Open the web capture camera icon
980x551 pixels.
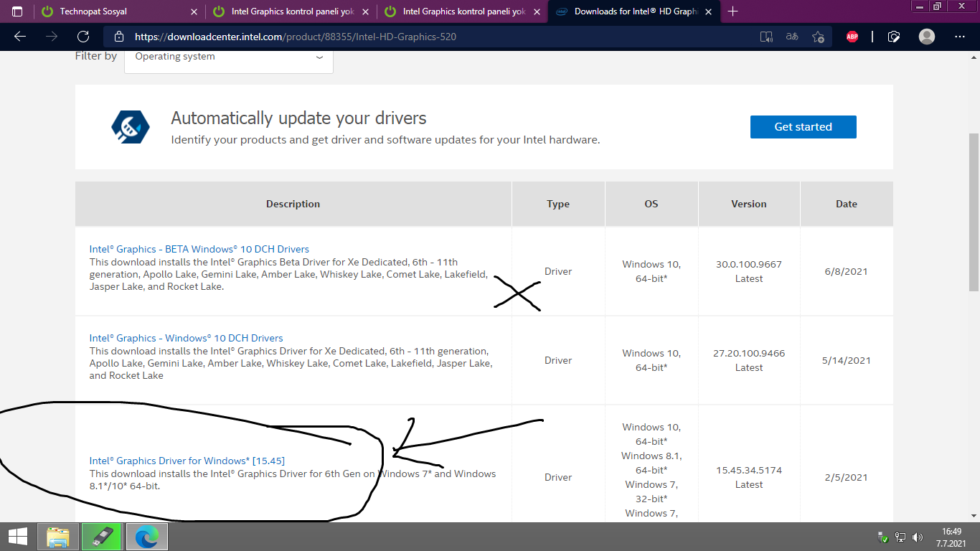894,37
